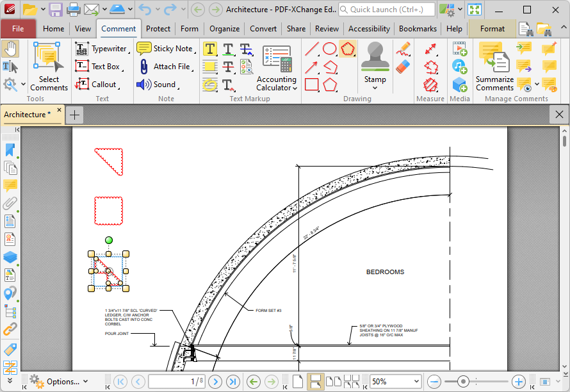Open the Bookmarks pane from sidebar
570x392 pixels.
click(10, 150)
